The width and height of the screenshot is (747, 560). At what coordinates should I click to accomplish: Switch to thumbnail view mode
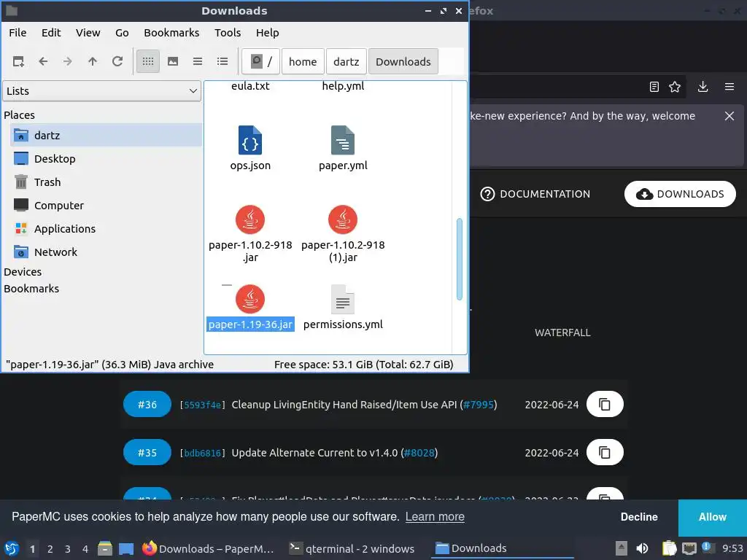pos(173,61)
